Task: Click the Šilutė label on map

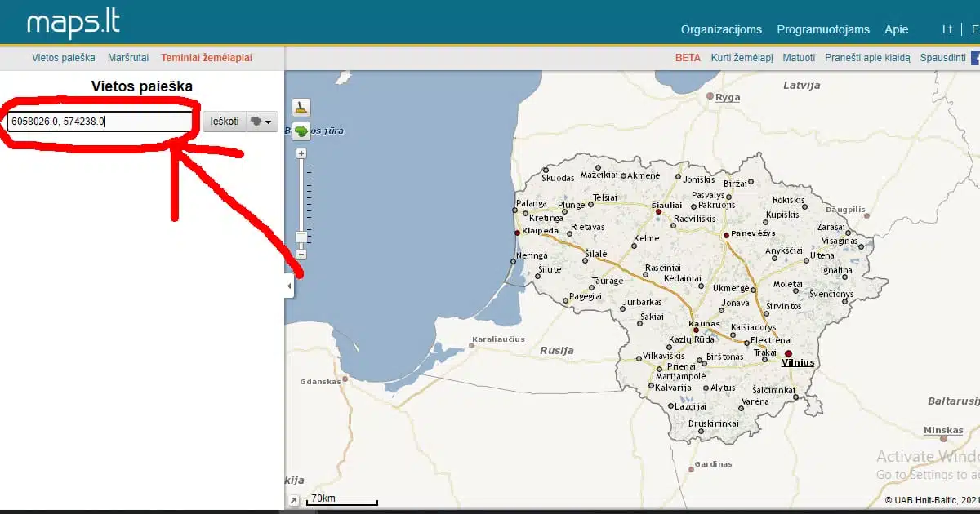Action: point(550,269)
